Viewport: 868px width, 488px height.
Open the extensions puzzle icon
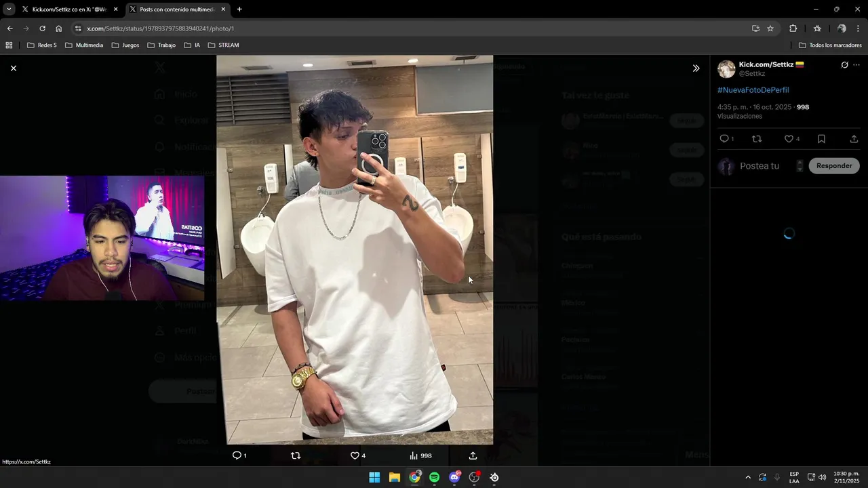pos(793,28)
